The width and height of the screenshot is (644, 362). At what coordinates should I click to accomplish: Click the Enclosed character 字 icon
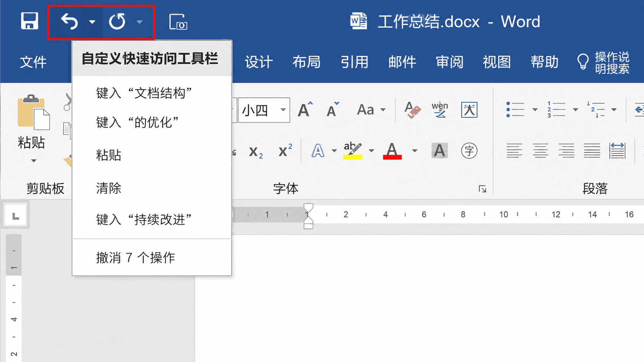pos(469,151)
